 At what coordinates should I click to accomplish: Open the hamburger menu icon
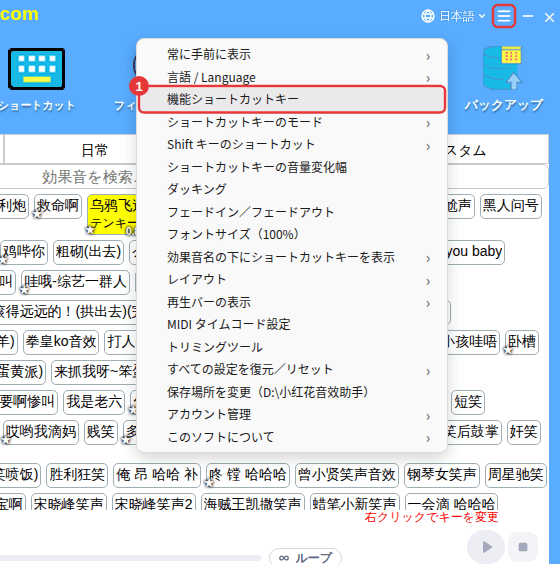click(504, 16)
